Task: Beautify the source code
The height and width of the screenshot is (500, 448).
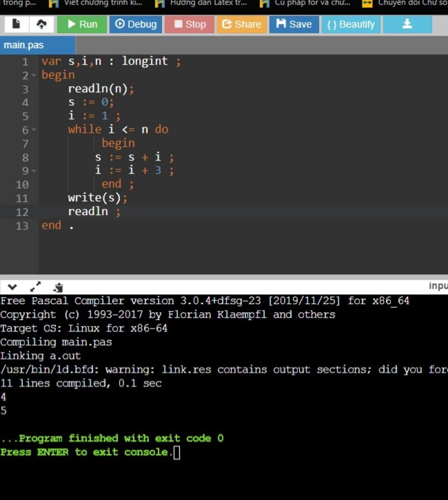Action: point(351,25)
